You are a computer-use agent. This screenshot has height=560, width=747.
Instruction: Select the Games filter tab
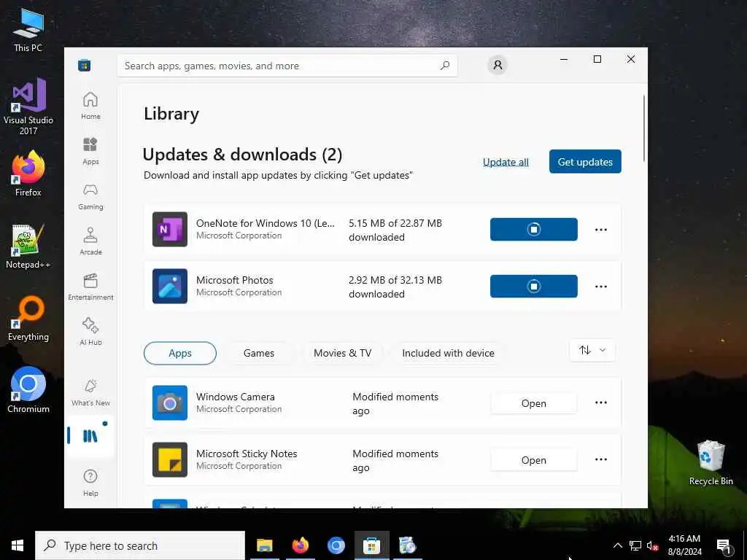pyautogui.click(x=259, y=353)
